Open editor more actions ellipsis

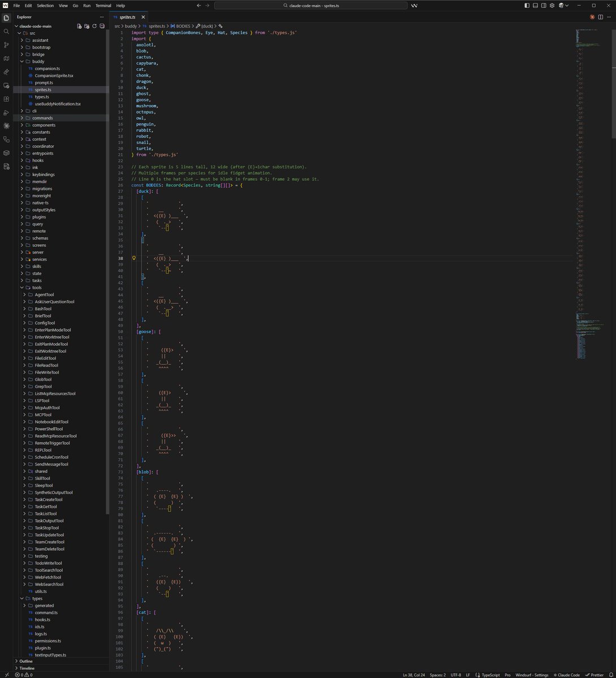[609, 17]
